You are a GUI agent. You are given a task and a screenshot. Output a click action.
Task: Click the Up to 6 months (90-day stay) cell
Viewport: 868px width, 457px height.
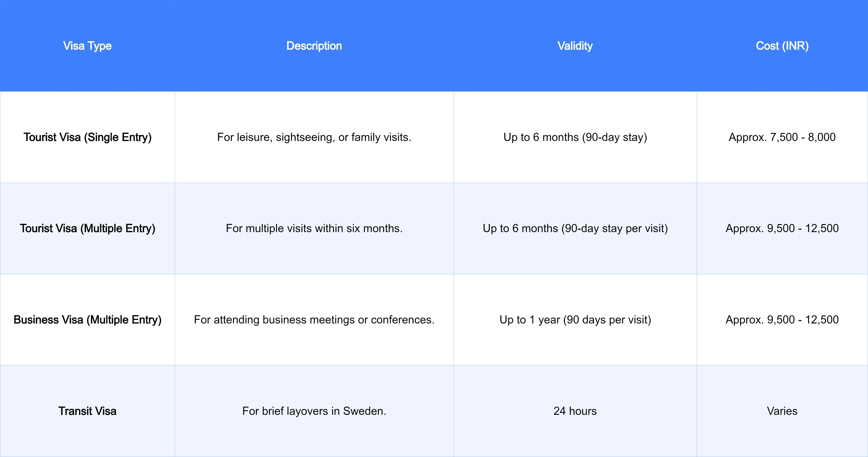[x=575, y=137]
